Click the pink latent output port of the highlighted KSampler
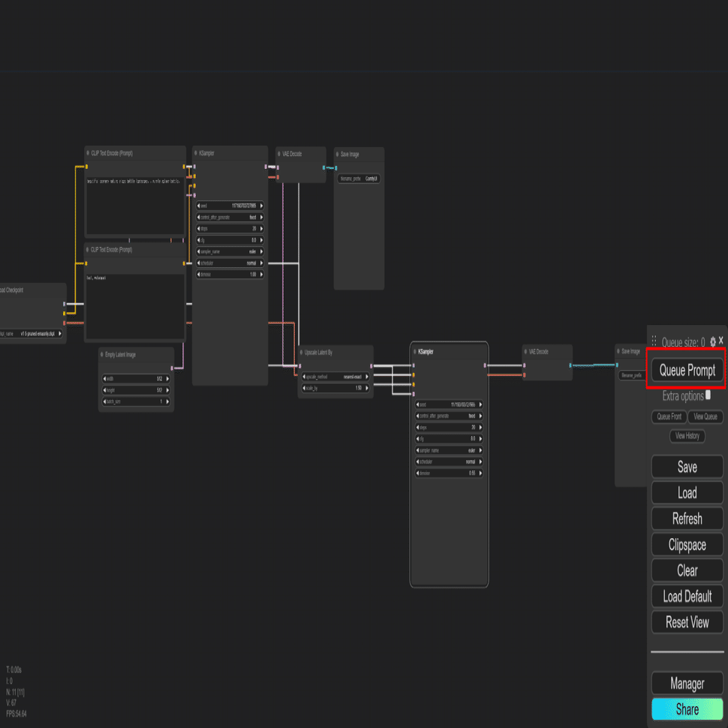728x728 pixels. (x=485, y=366)
